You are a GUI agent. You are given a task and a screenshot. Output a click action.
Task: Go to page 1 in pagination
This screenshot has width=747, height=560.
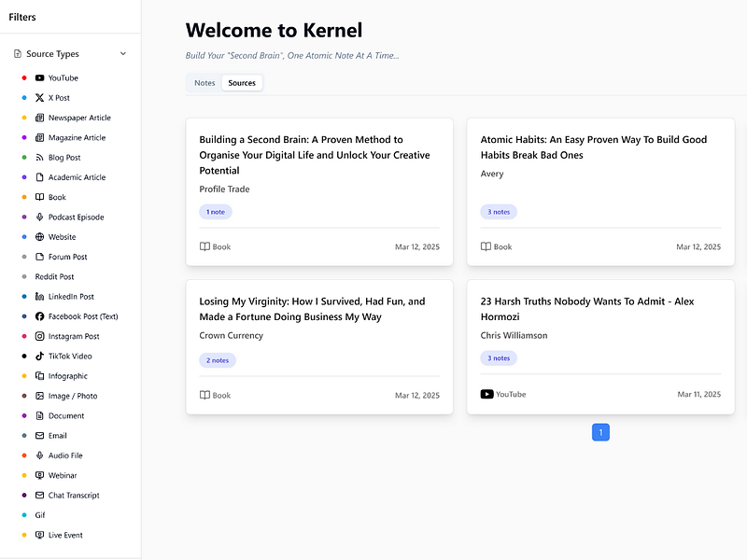click(600, 432)
